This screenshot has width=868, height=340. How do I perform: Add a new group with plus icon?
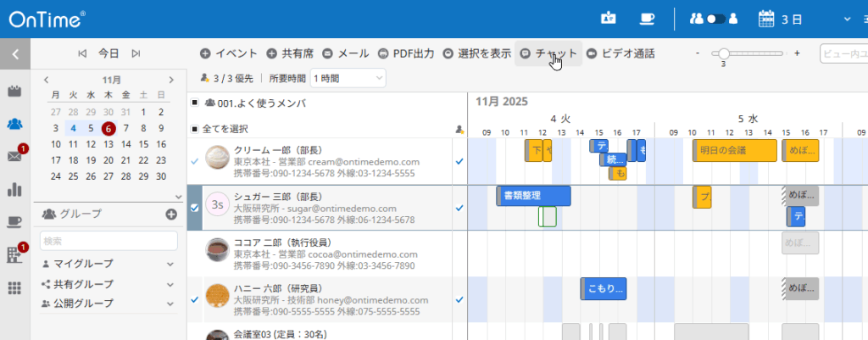(x=170, y=214)
